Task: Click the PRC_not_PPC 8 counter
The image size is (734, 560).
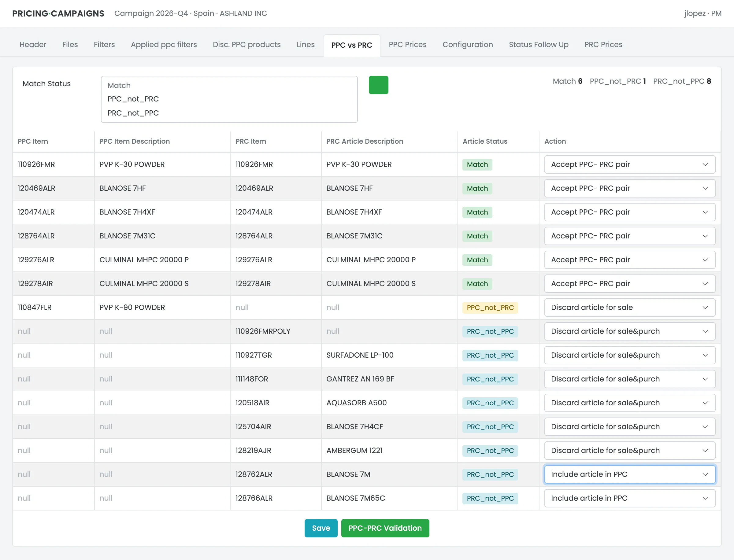Action: (682, 81)
